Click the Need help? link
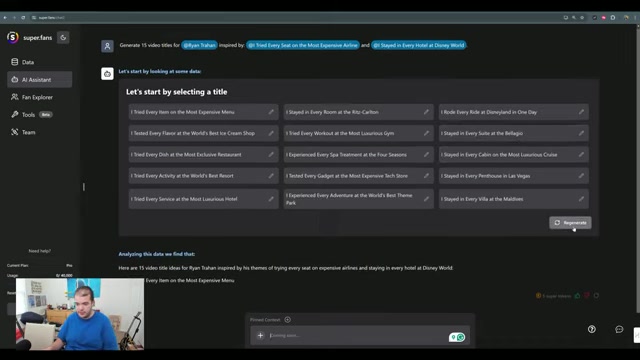 tap(40, 251)
